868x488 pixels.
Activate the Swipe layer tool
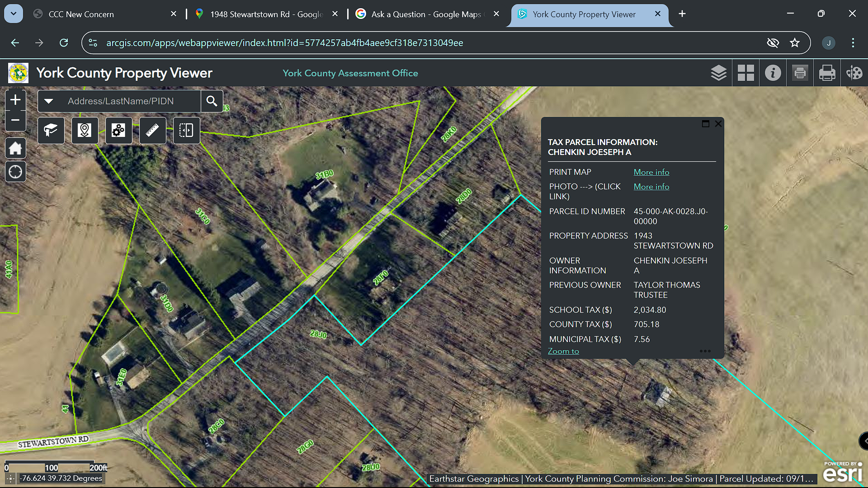(186, 131)
